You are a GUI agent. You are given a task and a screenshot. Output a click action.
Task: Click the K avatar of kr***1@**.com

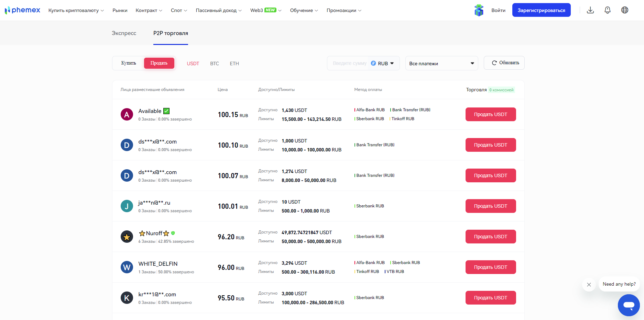[127, 298]
